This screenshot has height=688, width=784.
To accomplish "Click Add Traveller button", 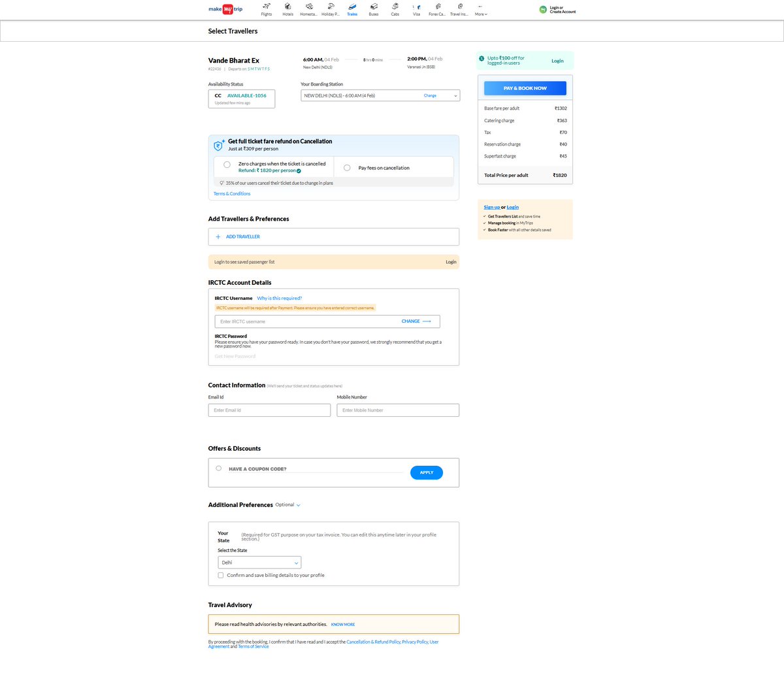I will tap(334, 237).
